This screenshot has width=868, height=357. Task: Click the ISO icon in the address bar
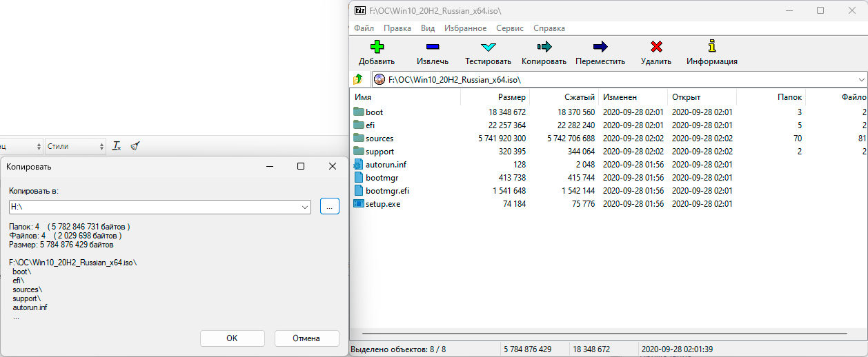379,79
